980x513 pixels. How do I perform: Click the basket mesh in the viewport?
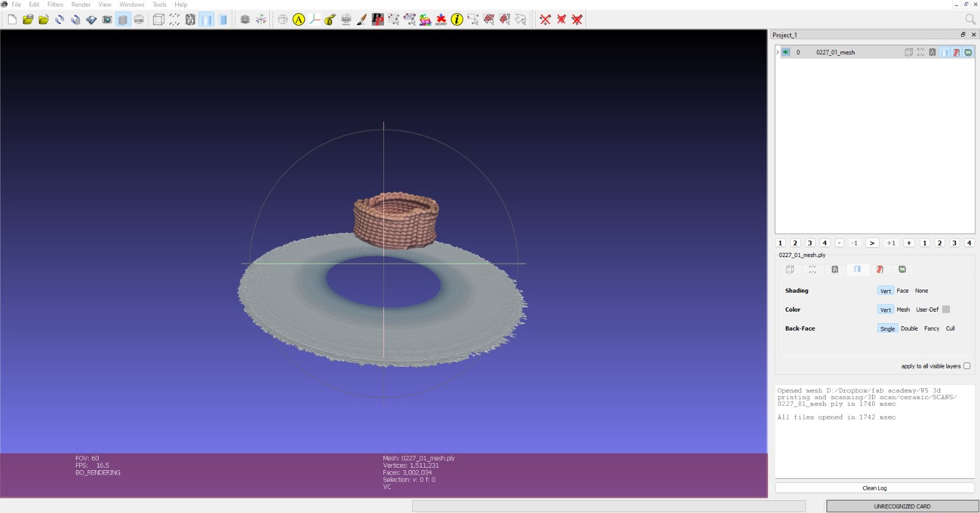(396, 220)
